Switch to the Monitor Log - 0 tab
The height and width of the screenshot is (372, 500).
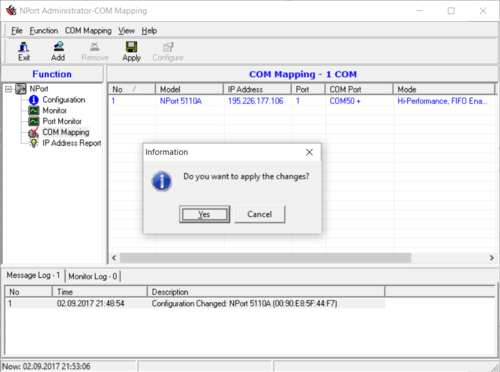93,276
